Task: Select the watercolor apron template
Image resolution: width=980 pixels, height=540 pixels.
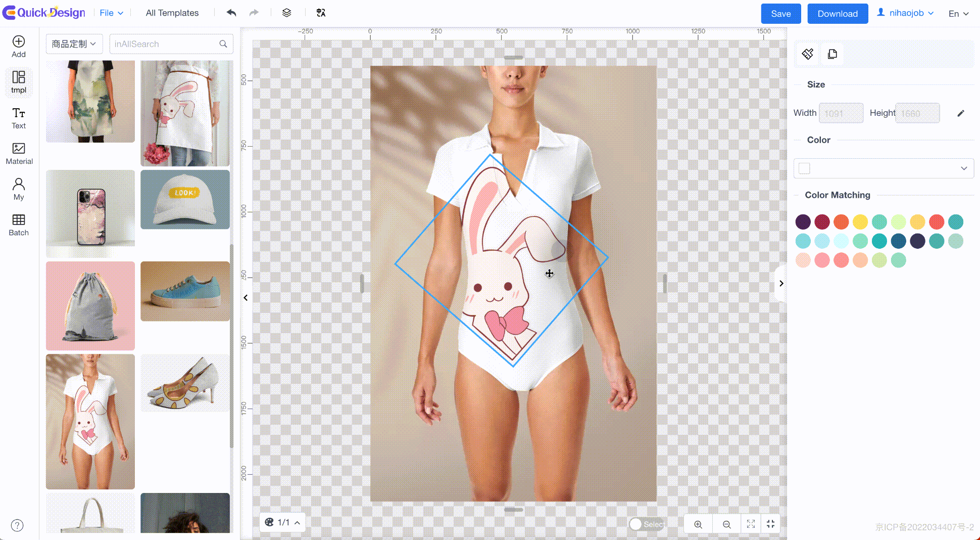Action: click(x=90, y=101)
